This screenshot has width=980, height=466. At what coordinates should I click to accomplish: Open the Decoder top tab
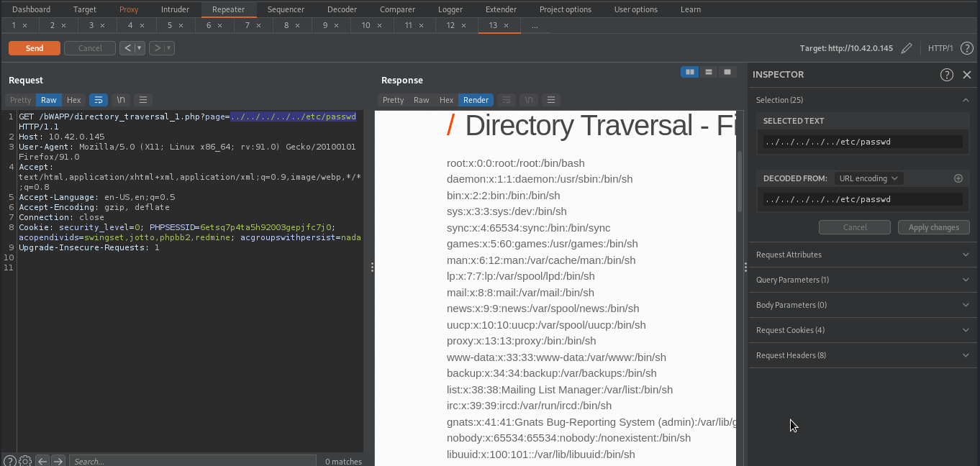click(x=342, y=9)
